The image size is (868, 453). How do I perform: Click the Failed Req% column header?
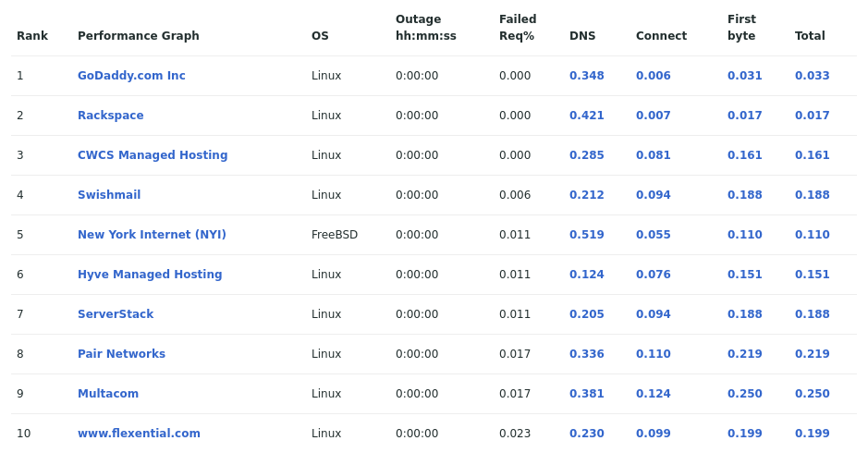[x=518, y=28]
